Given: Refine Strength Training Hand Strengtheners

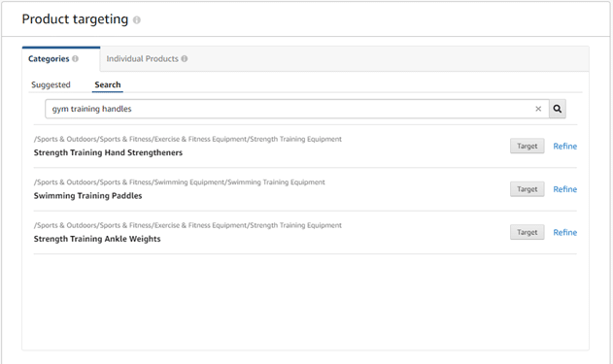Looking at the screenshot, I should (x=565, y=146).
